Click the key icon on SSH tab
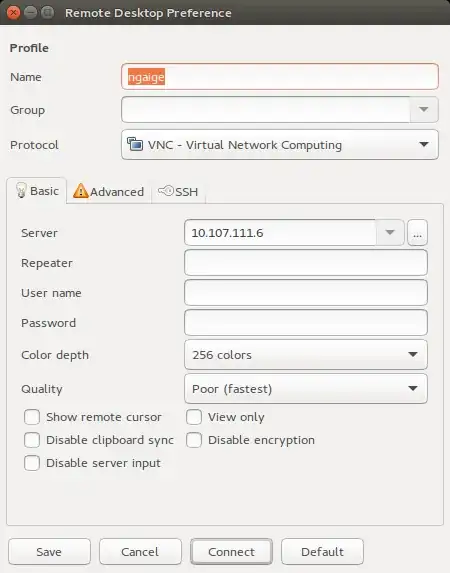This screenshot has width=450, height=573. [x=166, y=191]
